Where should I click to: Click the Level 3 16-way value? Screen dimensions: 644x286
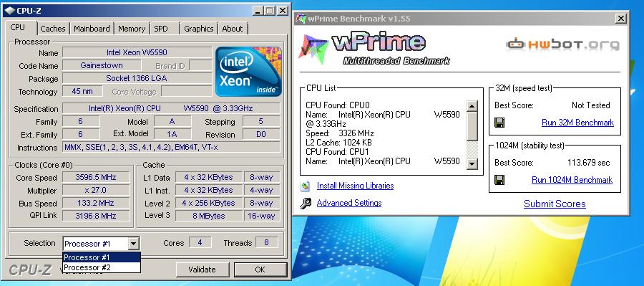262,216
